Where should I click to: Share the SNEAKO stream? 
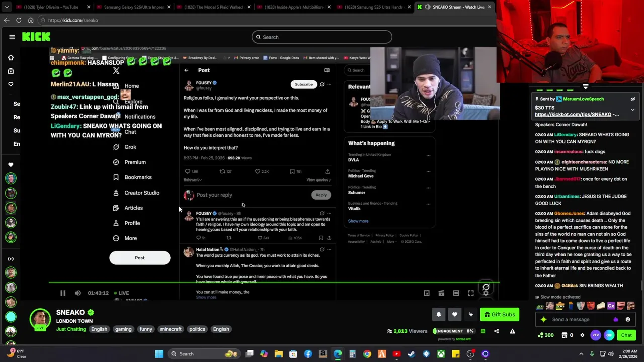click(497, 331)
